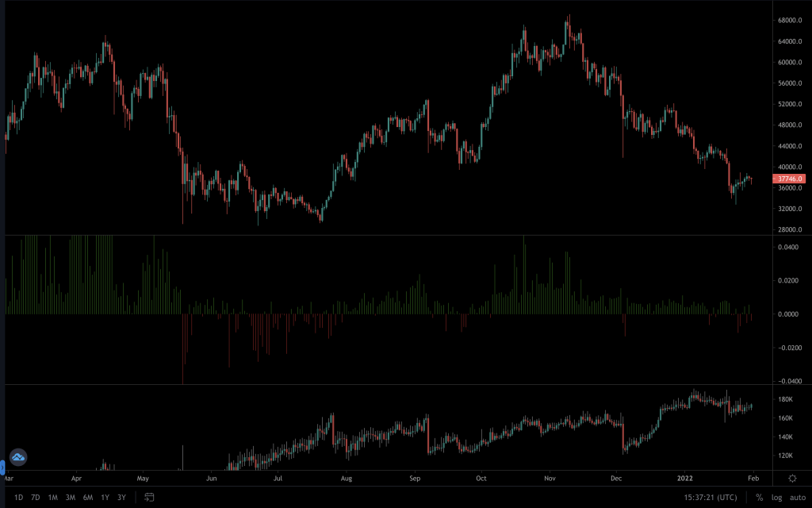Viewport: 812px width, 508px height.
Task: Toggle auto scale mode
Action: (x=798, y=497)
